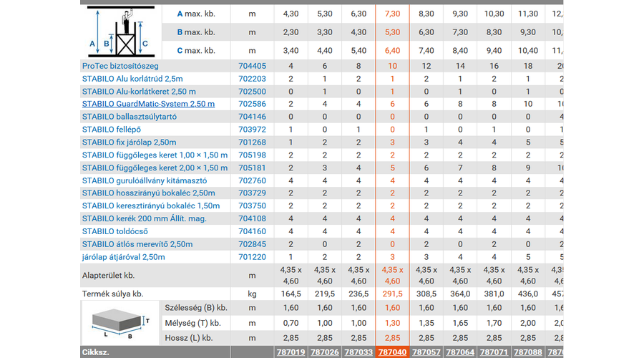The image size is (644, 358).
Task: Click the 'C max. kb.' row label
Action: coord(196,51)
